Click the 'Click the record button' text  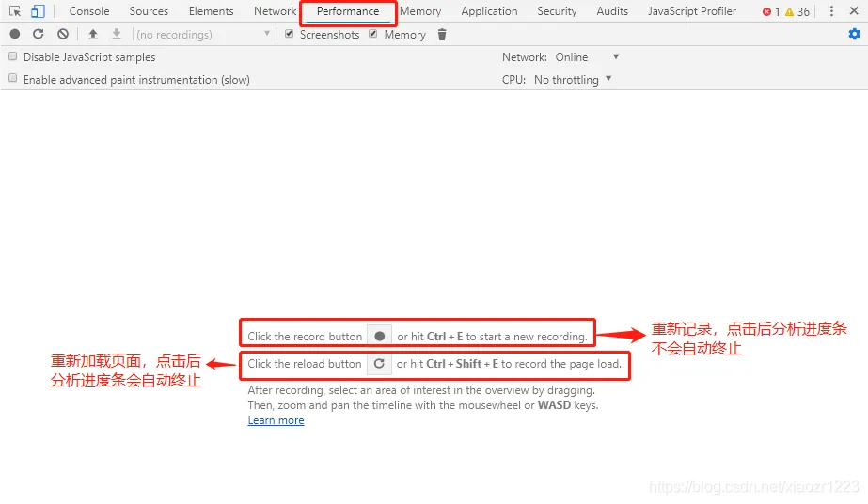tap(305, 337)
